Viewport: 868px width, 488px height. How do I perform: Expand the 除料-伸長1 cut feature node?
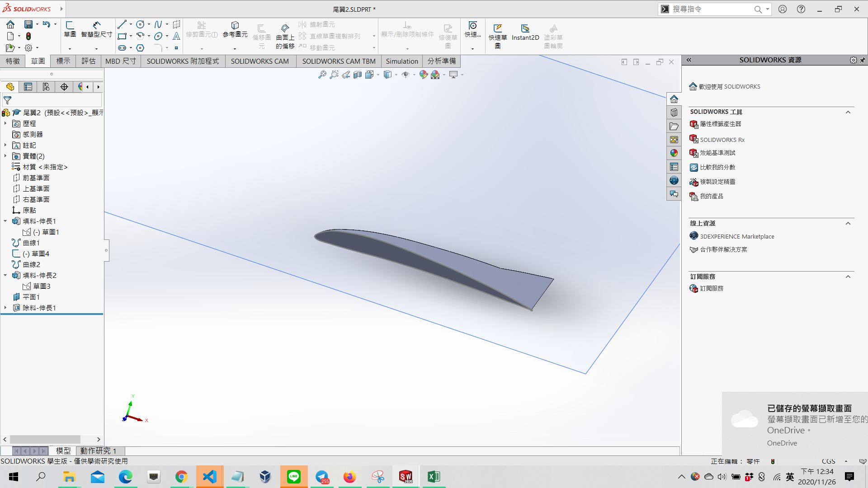[x=5, y=308]
